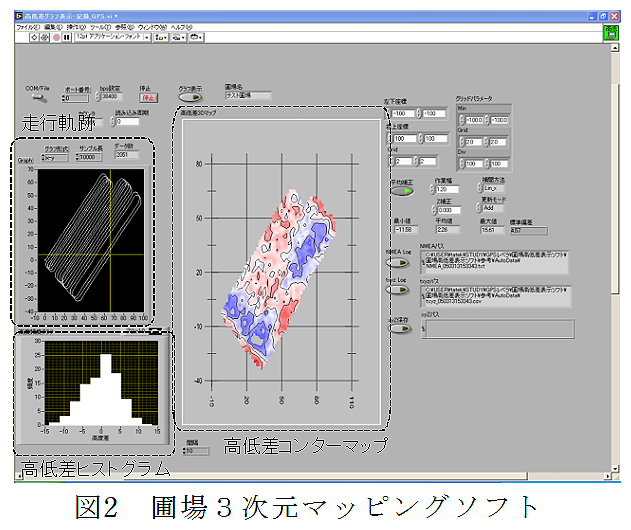Screen dimensions: 631x530
Task: Open the 補間方法 Lin_x selector
Action: [495, 187]
